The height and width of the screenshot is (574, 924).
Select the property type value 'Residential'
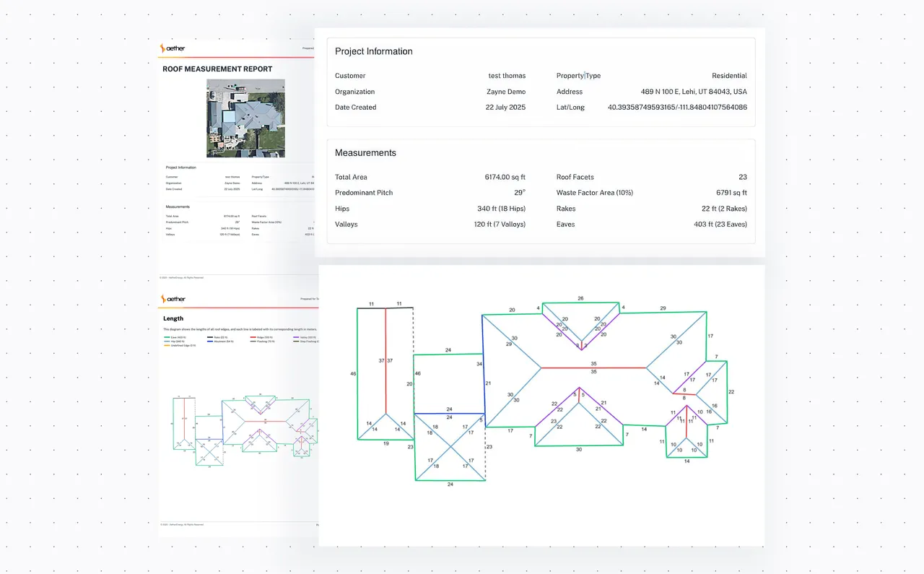pyautogui.click(x=729, y=76)
